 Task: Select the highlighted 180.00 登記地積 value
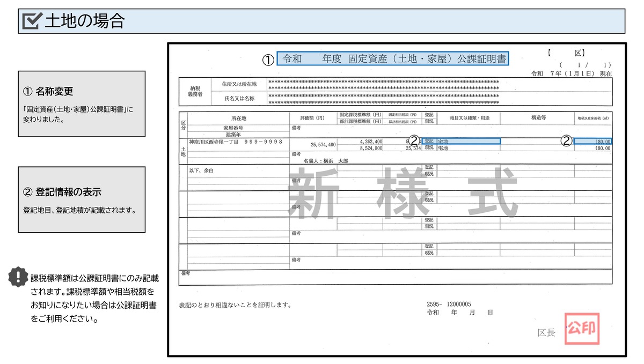593,141
